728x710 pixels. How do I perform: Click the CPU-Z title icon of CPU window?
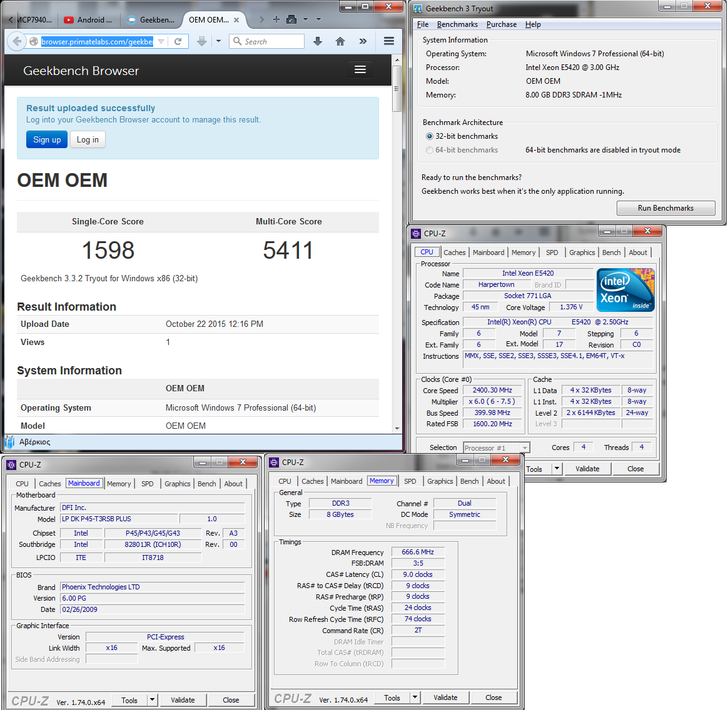tap(416, 233)
